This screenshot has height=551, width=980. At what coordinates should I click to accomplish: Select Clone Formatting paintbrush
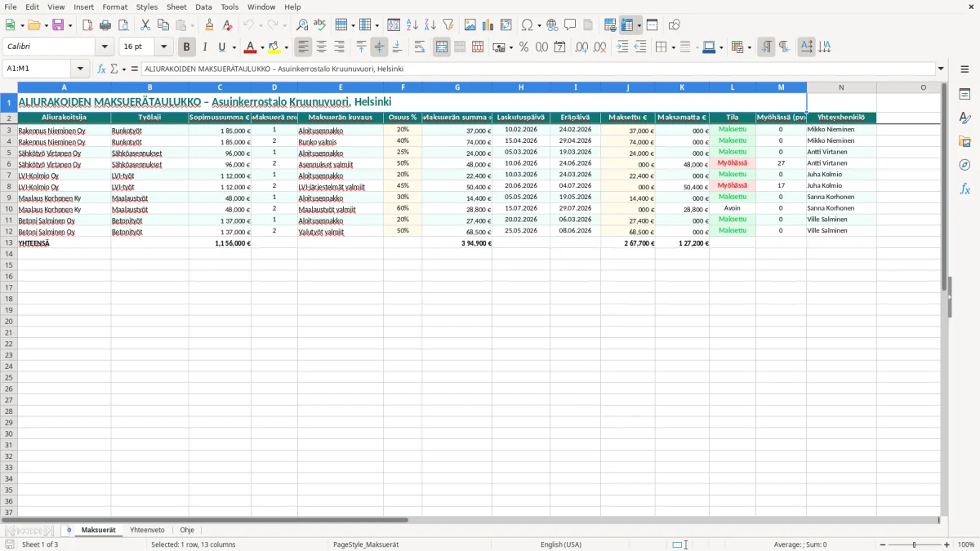coord(210,25)
